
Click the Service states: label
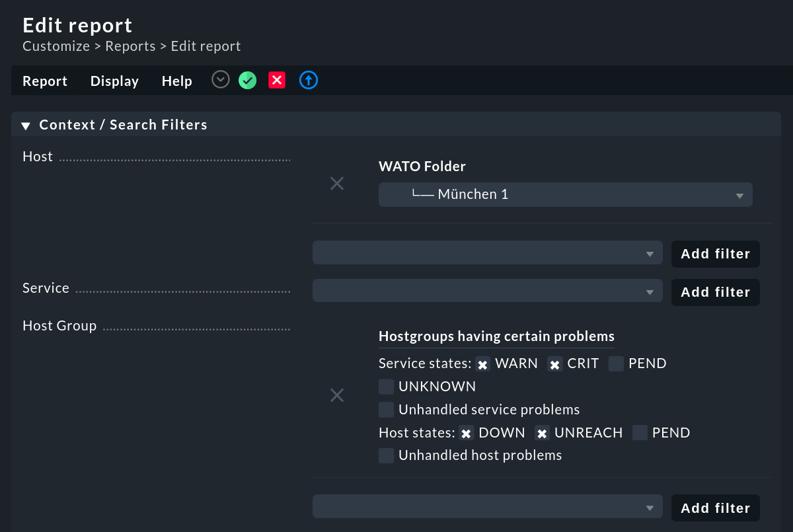425,363
